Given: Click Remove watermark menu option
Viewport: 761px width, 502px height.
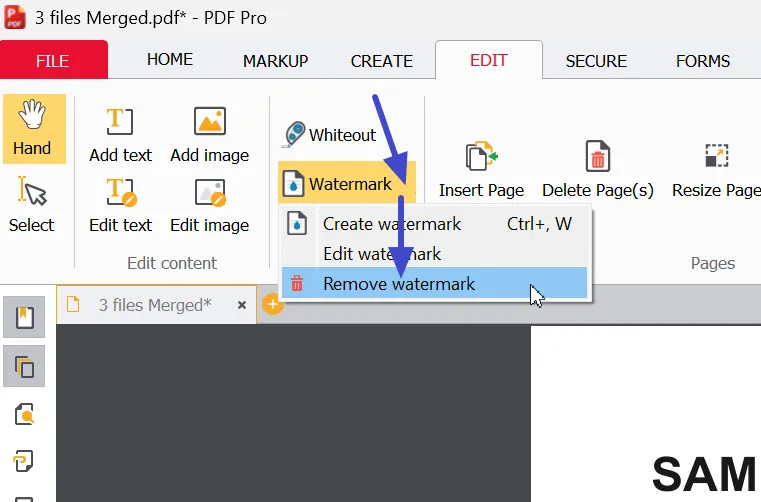Looking at the screenshot, I should 434,284.
